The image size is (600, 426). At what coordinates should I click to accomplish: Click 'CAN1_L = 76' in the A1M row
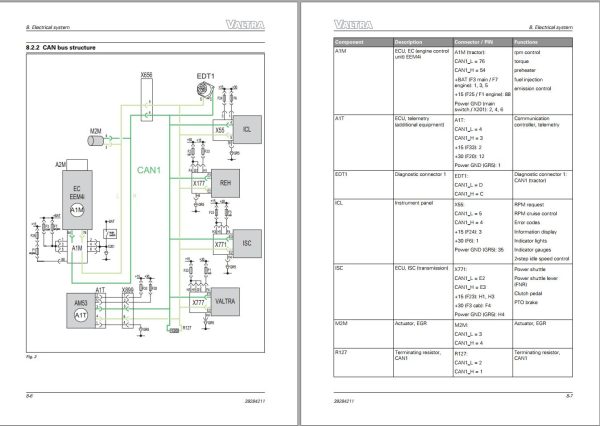coord(470,61)
